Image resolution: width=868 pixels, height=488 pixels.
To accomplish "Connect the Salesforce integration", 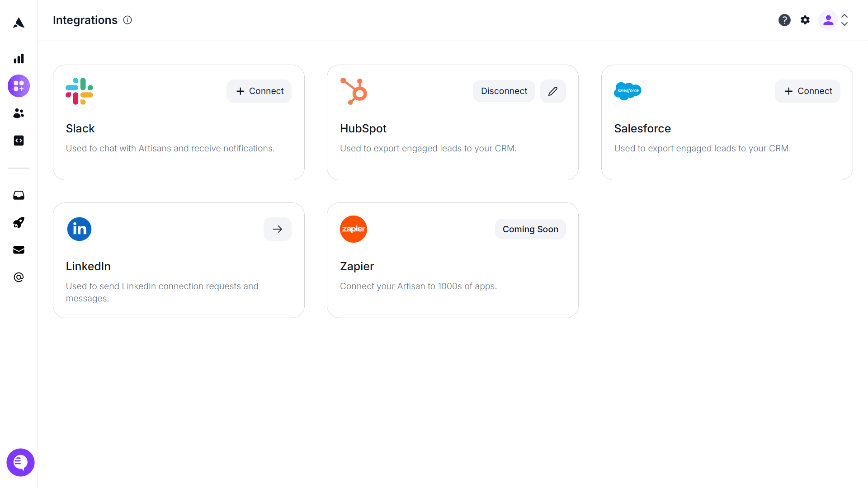I will [807, 91].
